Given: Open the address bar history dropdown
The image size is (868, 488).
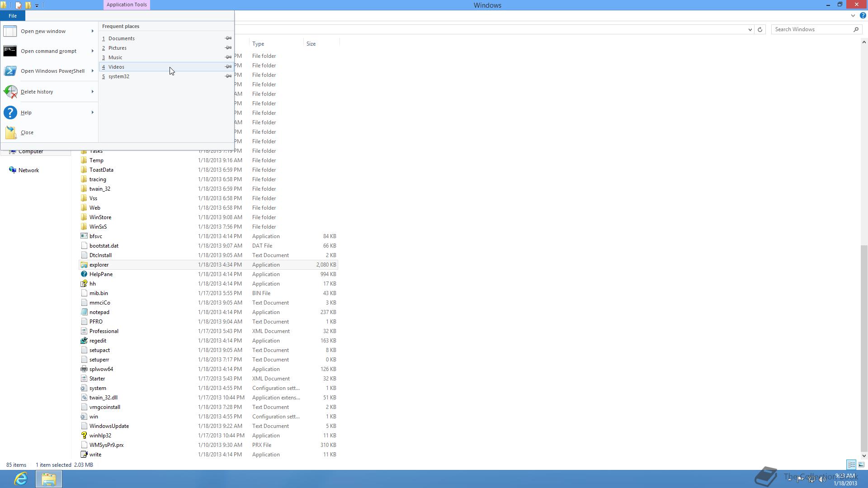Looking at the screenshot, I should click(x=750, y=29).
